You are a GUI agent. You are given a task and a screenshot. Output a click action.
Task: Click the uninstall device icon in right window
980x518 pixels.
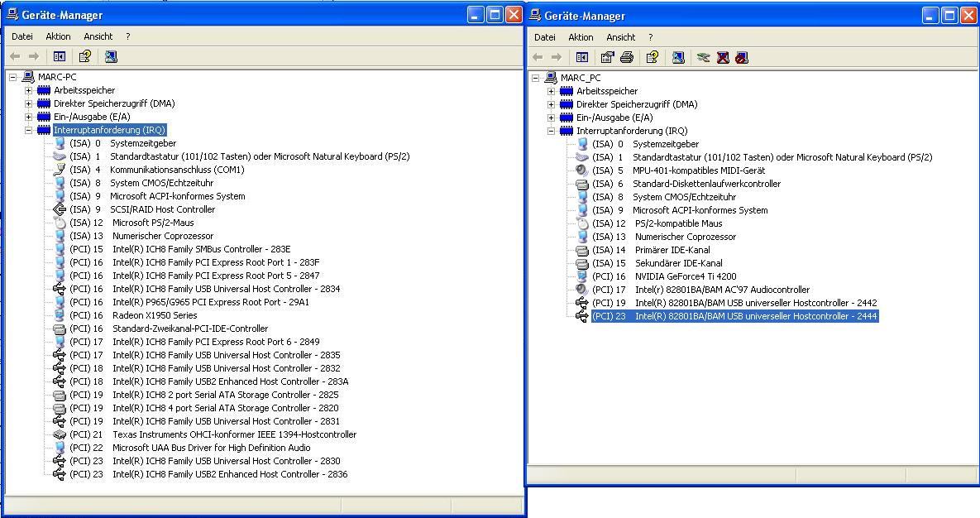(723, 58)
